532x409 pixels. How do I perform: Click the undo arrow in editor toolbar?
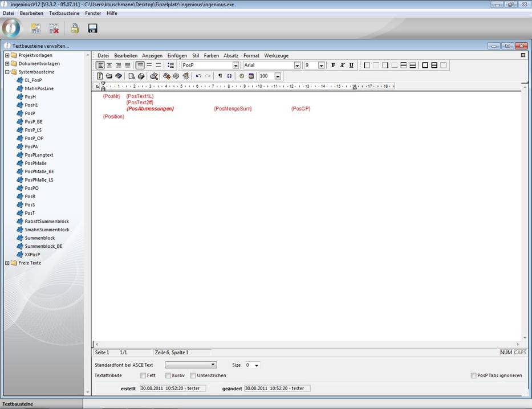pos(198,76)
